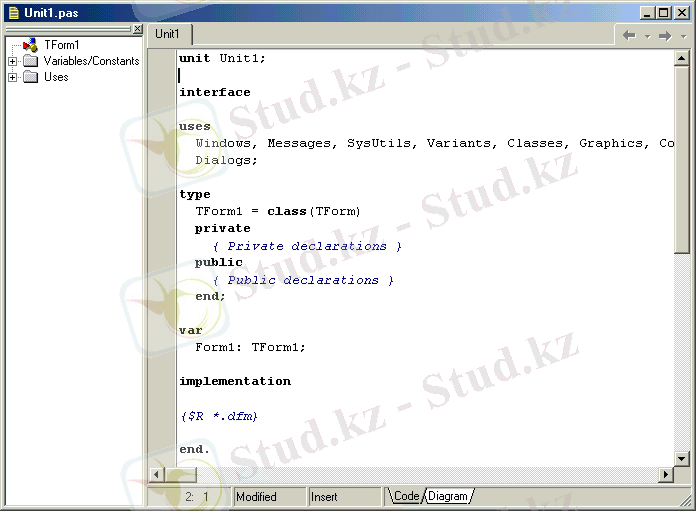Click the 'public' keyword line

(x=219, y=262)
